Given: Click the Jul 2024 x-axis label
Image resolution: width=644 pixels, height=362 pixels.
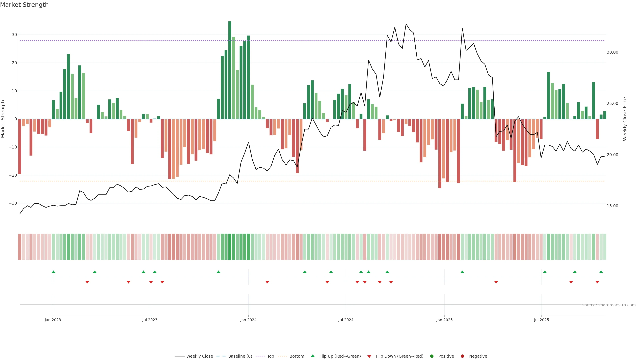Looking at the screenshot, I should click(x=346, y=320).
